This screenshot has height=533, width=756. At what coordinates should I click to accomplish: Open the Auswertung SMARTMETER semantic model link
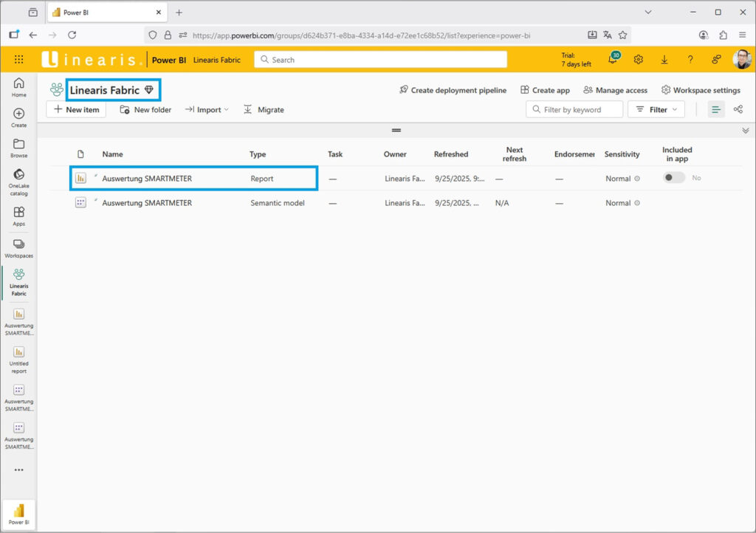(147, 203)
